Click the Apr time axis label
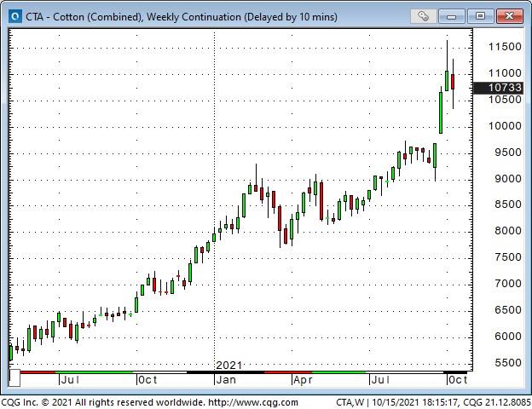The height and width of the screenshot is (409, 532). click(303, 380)
